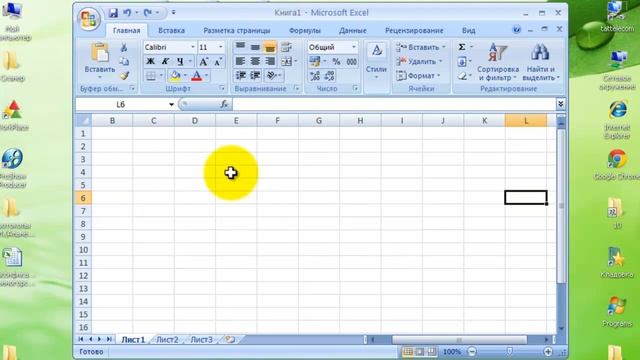The width and height of the screenshot is (640, 360).
Task: Merge and center cells
Action: point(287,62)
